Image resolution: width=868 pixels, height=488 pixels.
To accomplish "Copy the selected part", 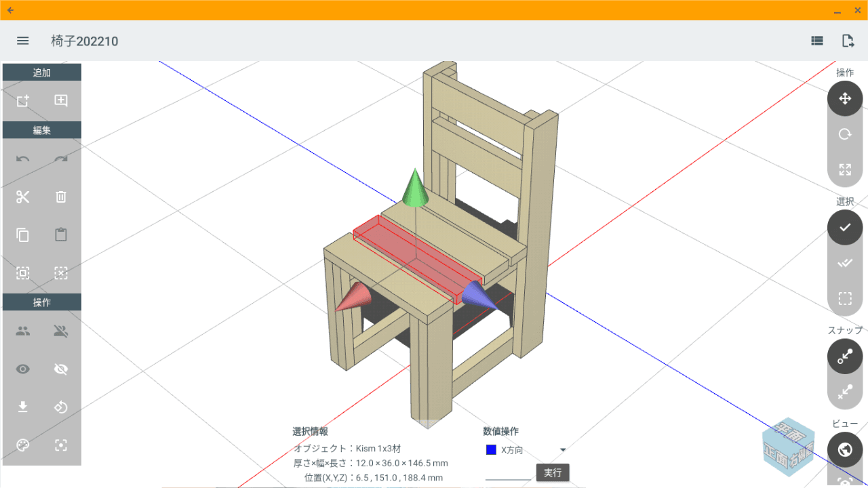I will point(22,235).
